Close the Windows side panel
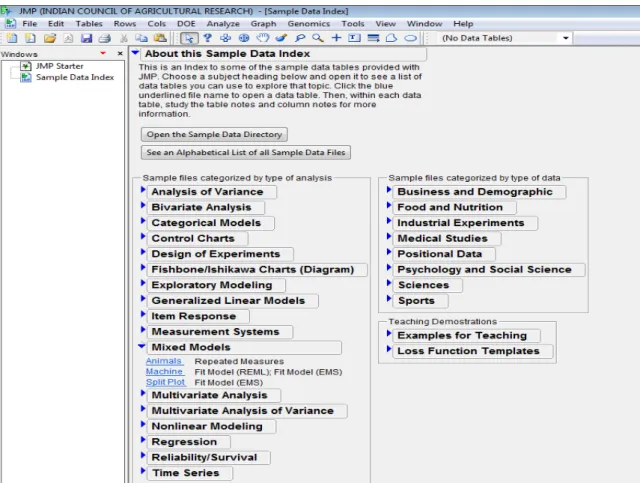Screen dimensions: 640x483 pyautogui.click(x=120, y=53)
